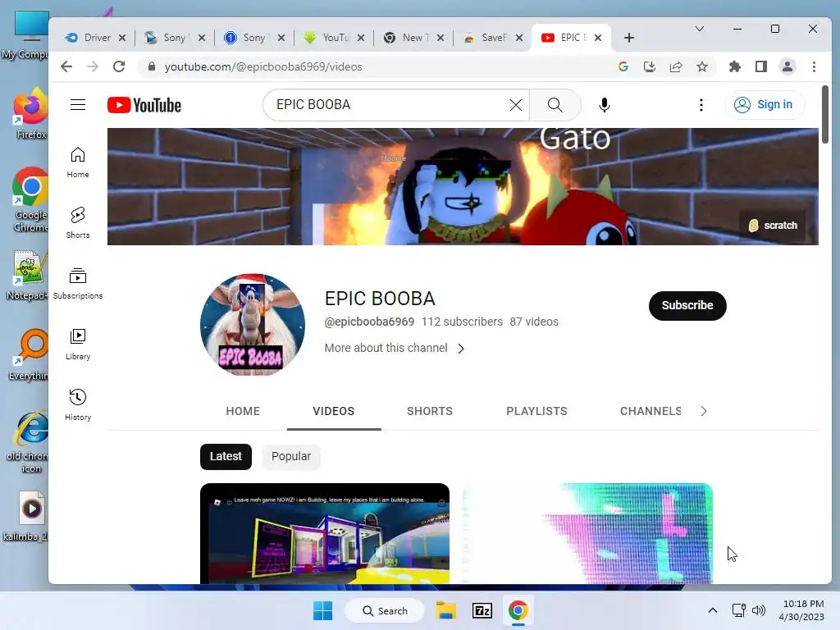Click the address bar URL
The width and height of the screenshot is (840, 630).
pos(263,66)
